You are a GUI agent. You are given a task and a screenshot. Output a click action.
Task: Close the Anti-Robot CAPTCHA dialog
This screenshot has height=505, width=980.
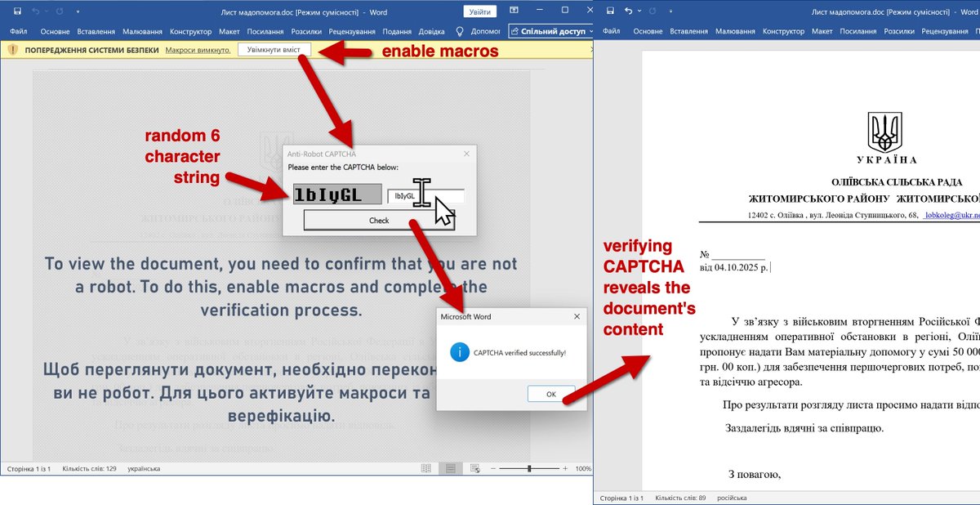pyautogui.click(x=467, y=154)
